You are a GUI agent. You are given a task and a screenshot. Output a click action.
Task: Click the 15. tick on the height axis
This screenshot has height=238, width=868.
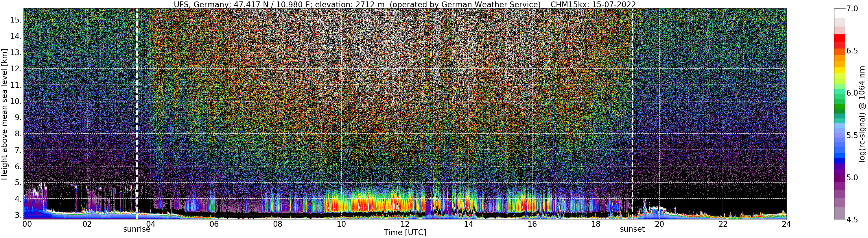pos(16,20)
